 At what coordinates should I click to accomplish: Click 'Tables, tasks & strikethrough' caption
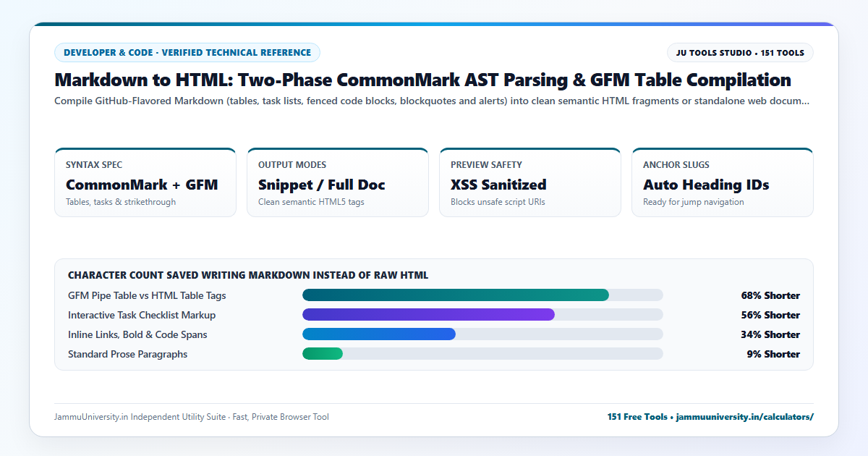(x=121, y=202)
